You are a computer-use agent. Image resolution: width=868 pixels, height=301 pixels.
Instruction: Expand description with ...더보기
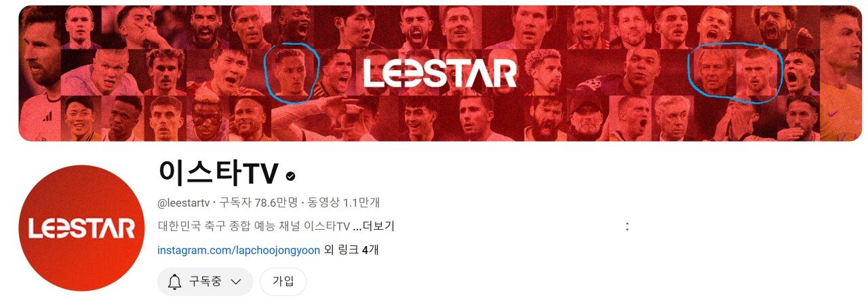(x=374, y=226)
